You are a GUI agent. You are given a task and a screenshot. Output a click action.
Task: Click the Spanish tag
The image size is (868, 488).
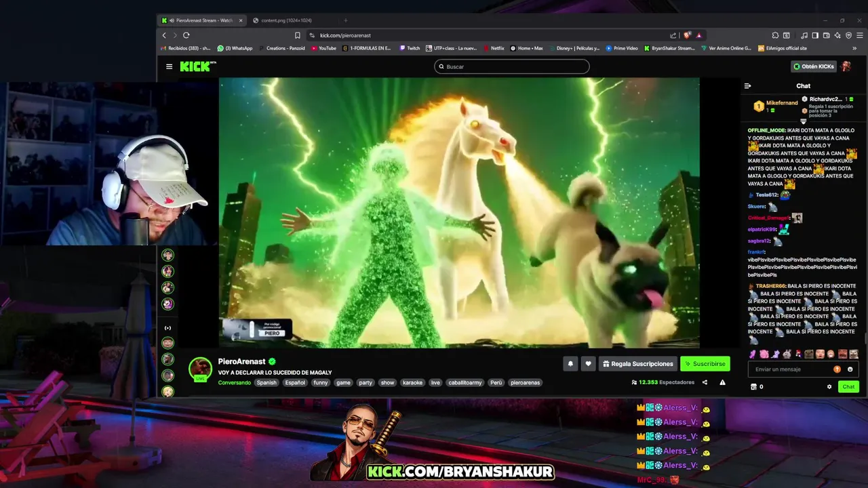click(267, 383)
